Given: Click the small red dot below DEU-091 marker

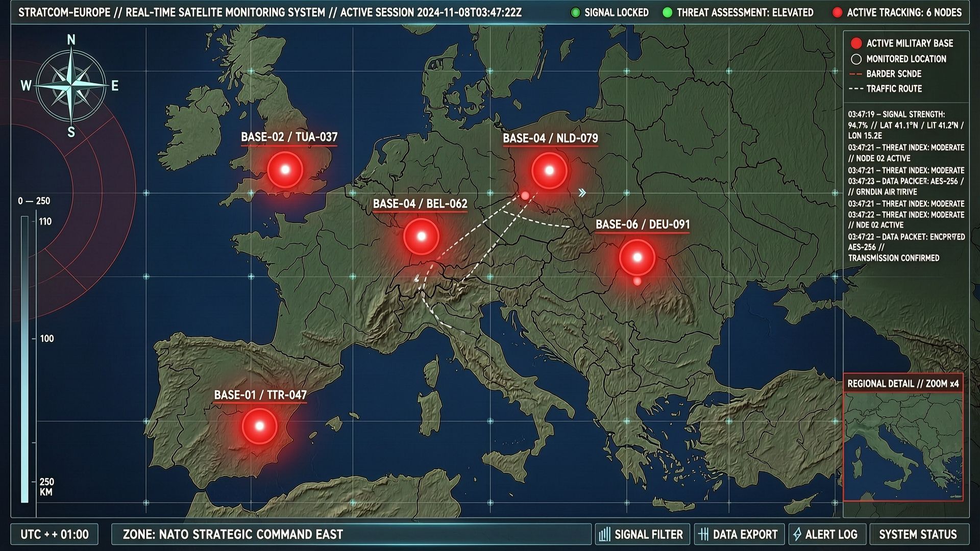Looking at the screenshot, I should click(x=637, y=281).
